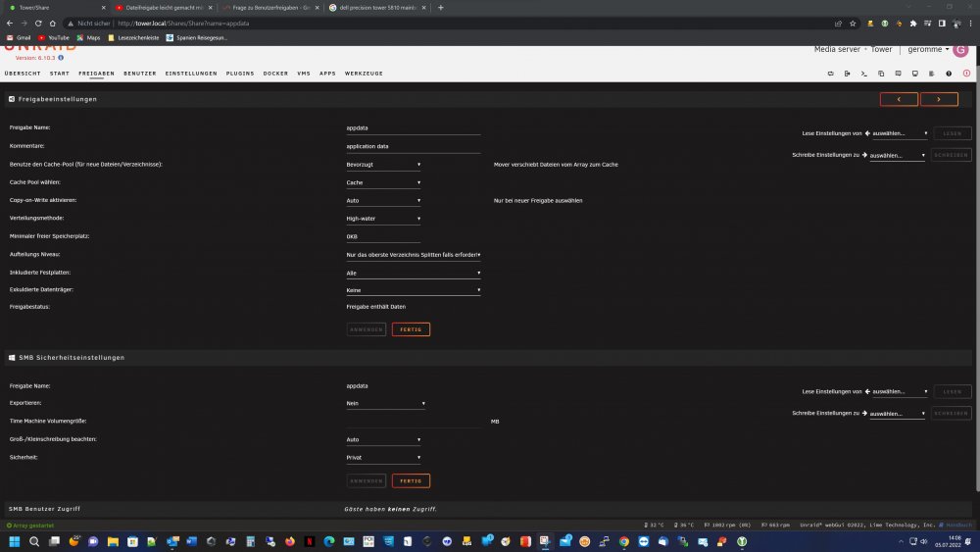The height and width of the screenshot is (552, 980).
Task: Open File Explorer from the taskbar
Action: click(x=113, y=541)
